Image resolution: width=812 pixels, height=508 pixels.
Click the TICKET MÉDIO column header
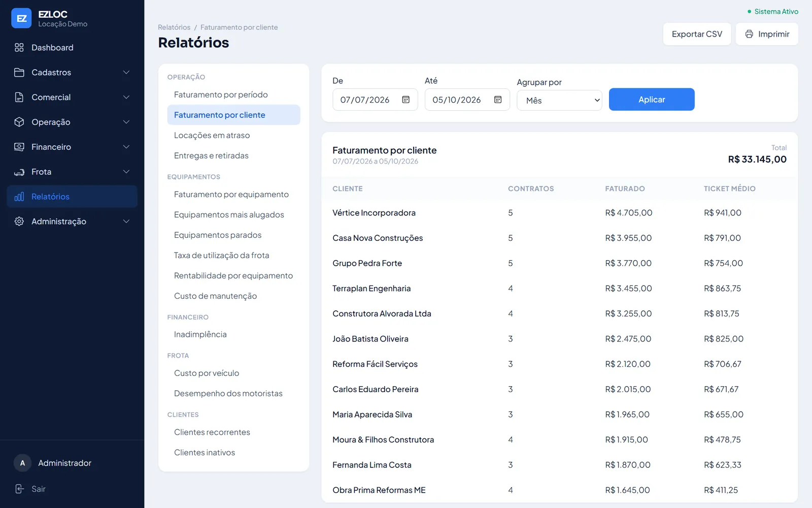click(x=729, y=188)
